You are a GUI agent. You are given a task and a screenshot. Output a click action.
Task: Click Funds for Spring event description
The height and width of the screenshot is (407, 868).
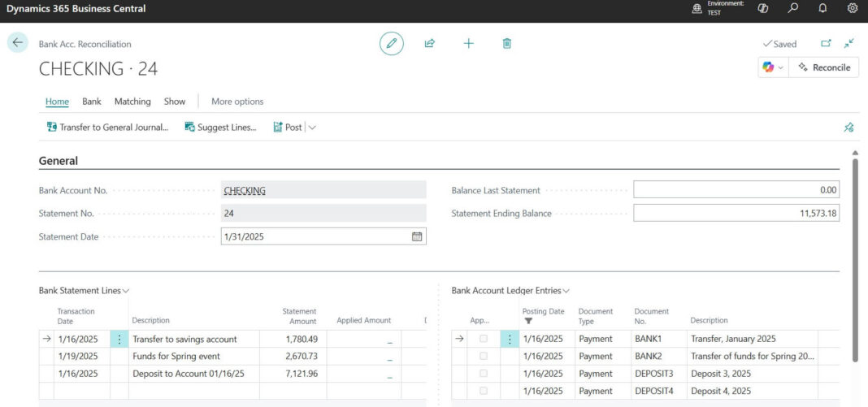tap(176, 356)
